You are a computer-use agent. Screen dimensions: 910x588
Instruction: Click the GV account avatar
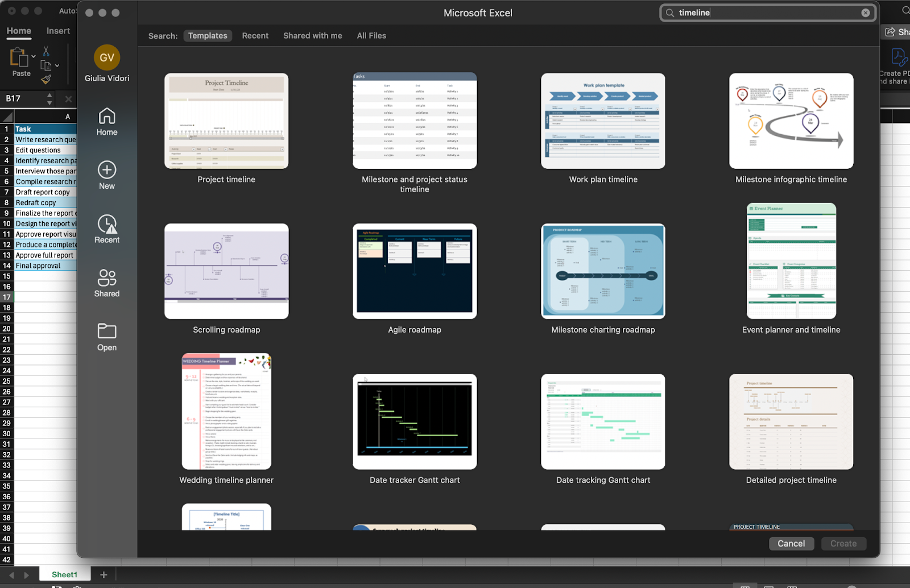point(107,57)
